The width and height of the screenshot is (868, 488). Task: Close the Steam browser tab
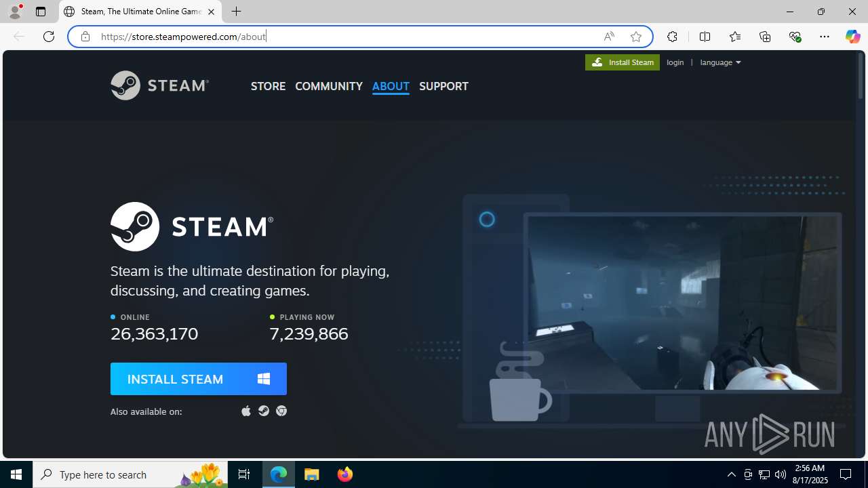[211, 12]
